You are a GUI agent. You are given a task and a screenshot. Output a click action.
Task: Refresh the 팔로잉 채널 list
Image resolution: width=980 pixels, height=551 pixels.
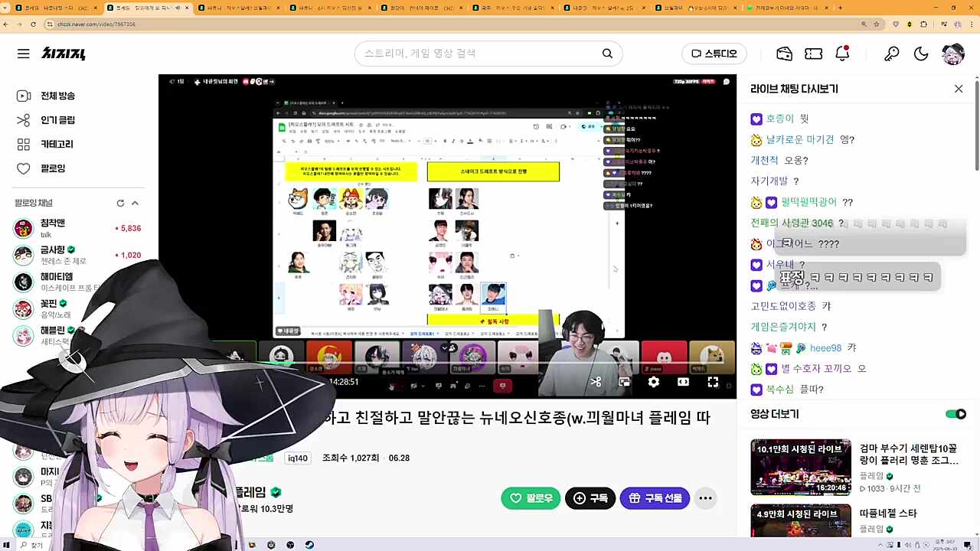[x=120, y=203]
